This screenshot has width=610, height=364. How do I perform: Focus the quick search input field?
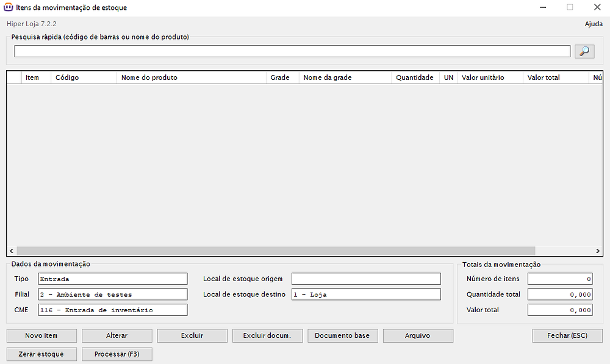(x=292, y=51)
